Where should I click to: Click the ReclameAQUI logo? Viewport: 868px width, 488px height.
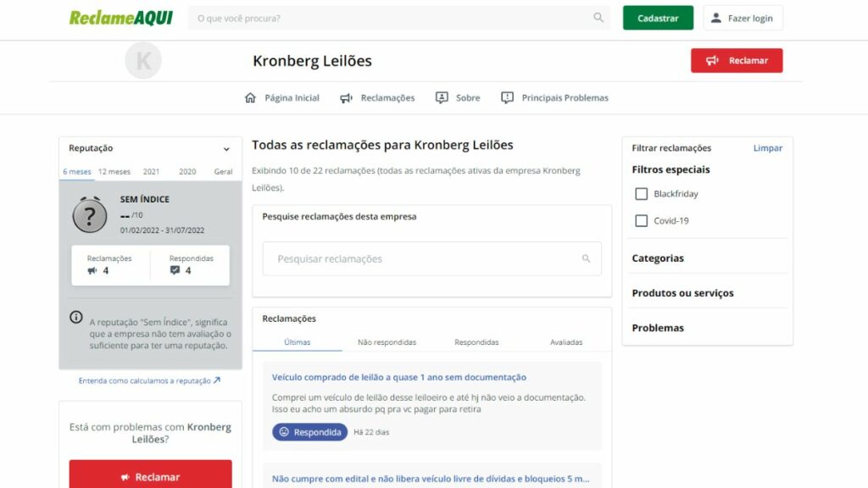[x=121, y=18]
